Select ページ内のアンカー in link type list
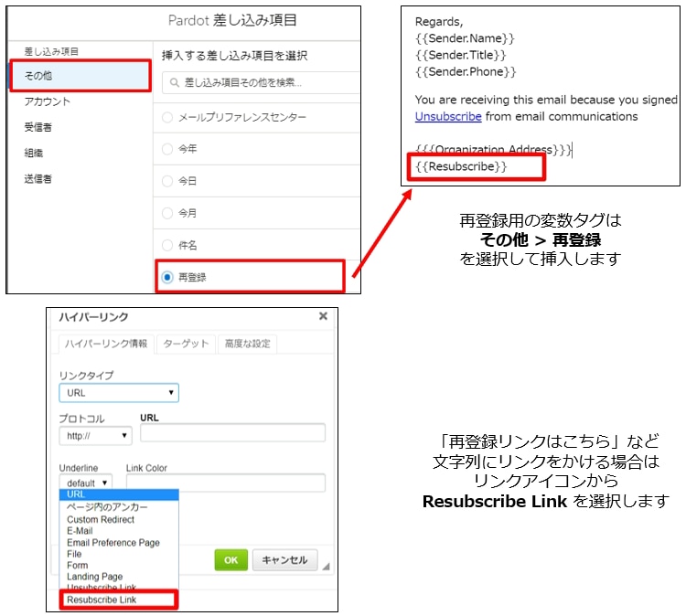Image resolution: width=686 pixels, height=616 pixels. coord(107,507)
